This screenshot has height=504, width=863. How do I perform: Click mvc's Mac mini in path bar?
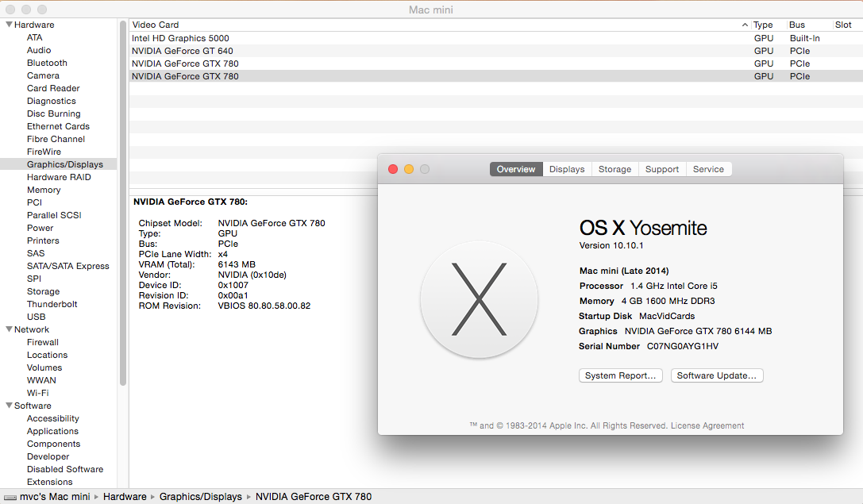(x=55, y=497)
